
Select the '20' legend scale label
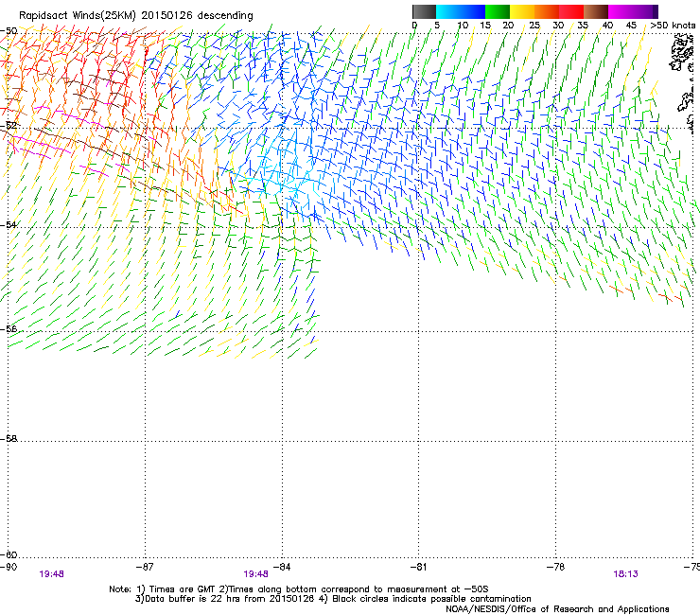click(508, 26)
